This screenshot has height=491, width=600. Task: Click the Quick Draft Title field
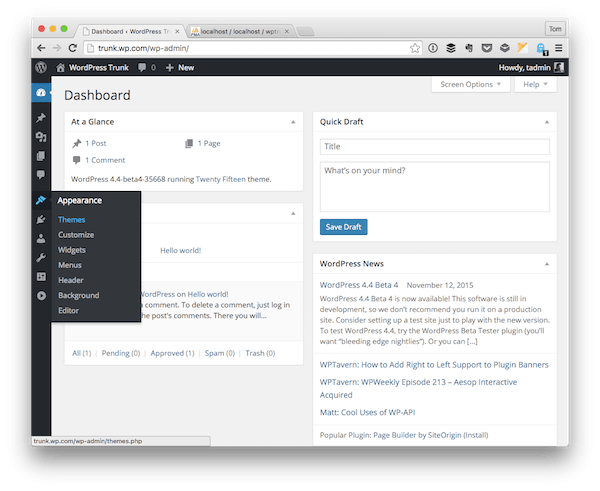tap(435, 147)
